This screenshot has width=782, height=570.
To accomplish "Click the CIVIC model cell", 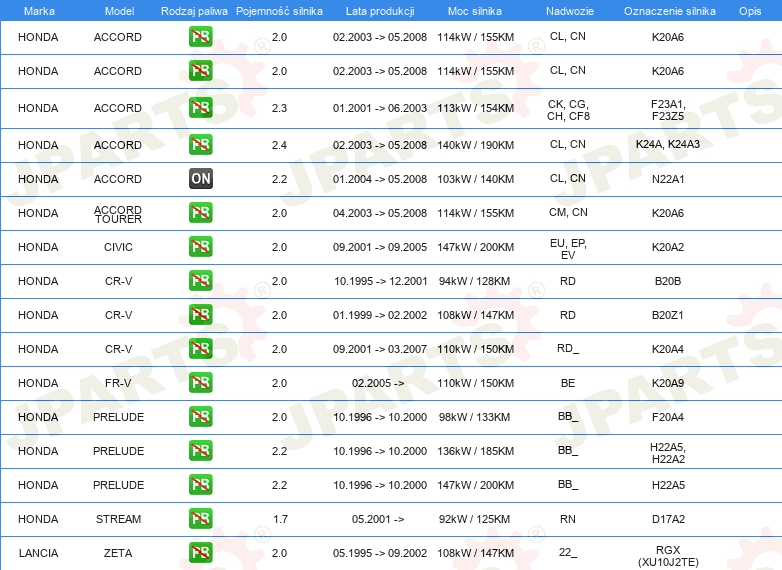I will coord(118,247).
